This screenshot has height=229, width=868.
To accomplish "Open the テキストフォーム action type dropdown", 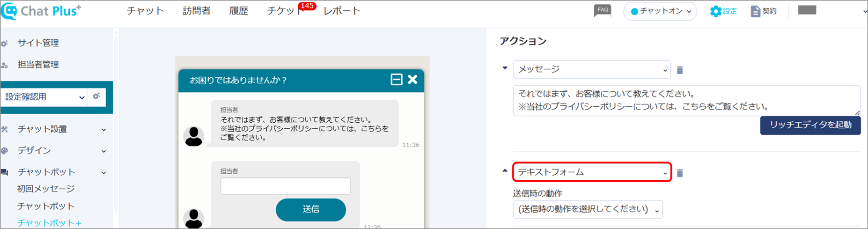I will pos(592,172).
